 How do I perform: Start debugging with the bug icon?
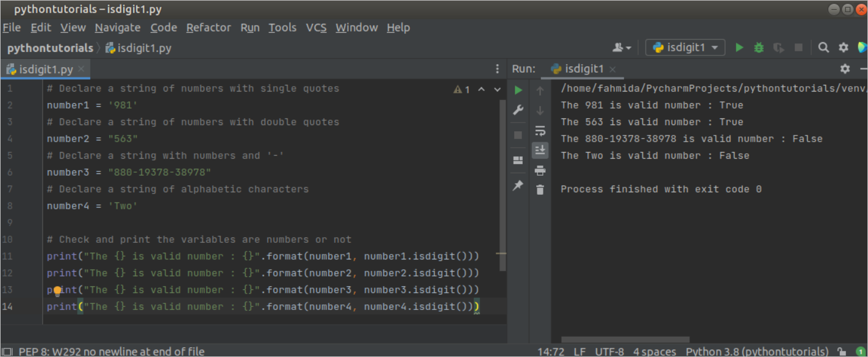[x=758, y=47]
